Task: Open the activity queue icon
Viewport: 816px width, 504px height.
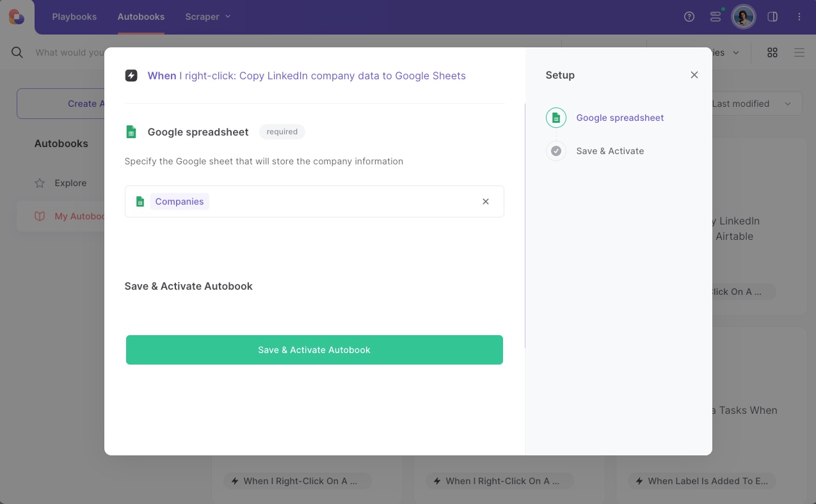Action: pyautogui.click(x=716, y=17)
